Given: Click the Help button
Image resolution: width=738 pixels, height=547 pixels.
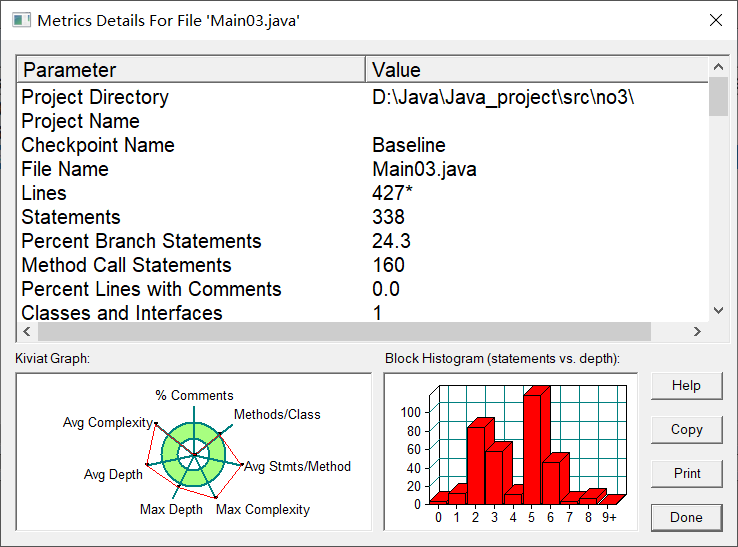Looking at the screenshot, I should [686, 386].
